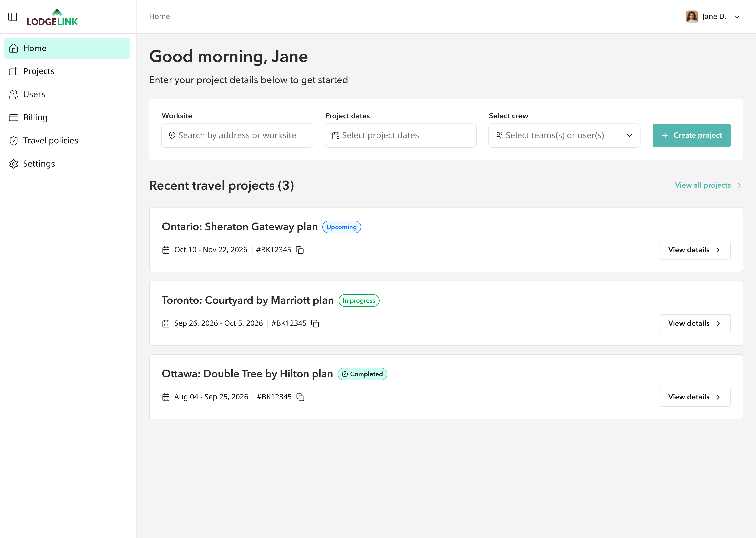Copy booking number for Ontario Sheraton plan

click(300, 250)
